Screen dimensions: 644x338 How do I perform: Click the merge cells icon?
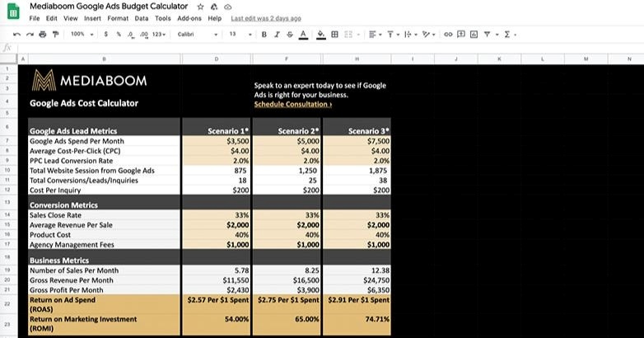tap(348, 35)
